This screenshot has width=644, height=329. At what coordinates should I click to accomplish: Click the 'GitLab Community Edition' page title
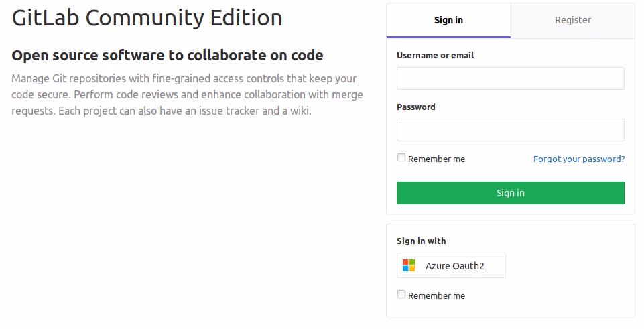click(147, 18)
